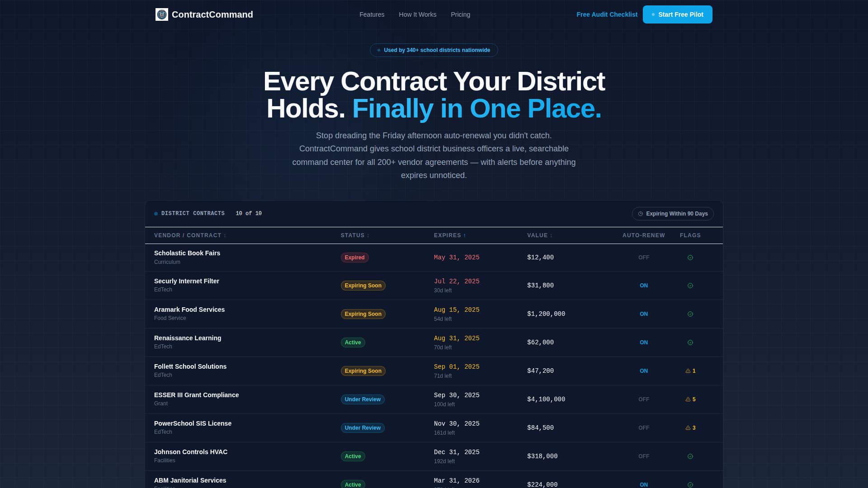
Task: Open the warning flag on Follett School Solutions
Action: [x=690, y=371]
